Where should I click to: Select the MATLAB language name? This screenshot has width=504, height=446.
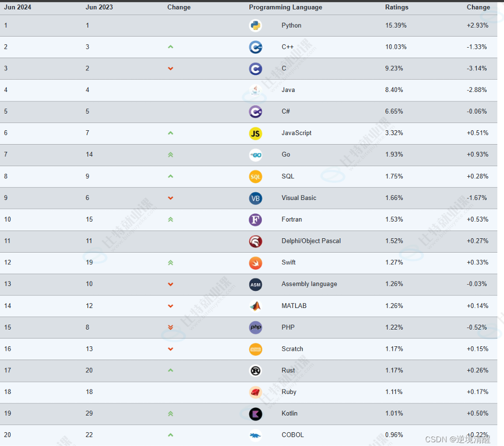[294, 306]
